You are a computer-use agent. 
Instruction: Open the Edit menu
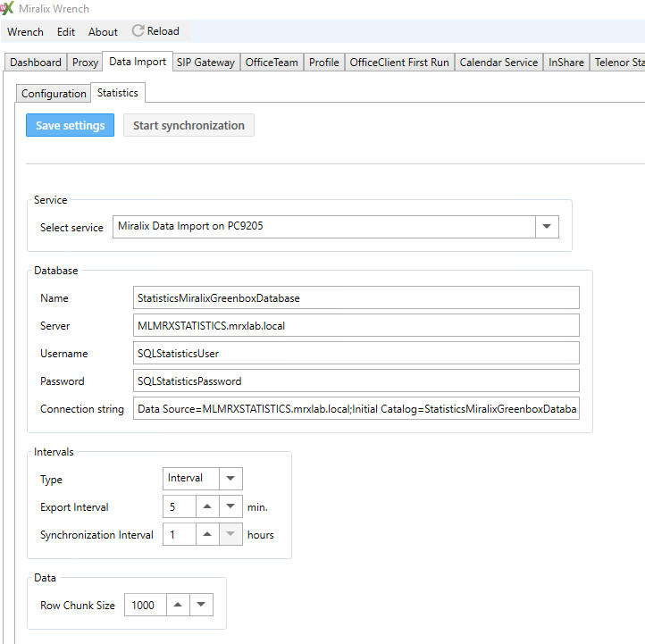(x=66, y=31)
